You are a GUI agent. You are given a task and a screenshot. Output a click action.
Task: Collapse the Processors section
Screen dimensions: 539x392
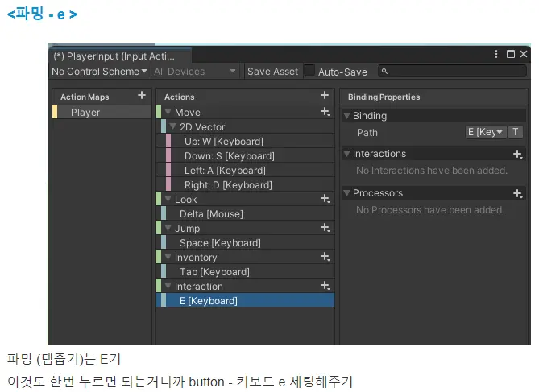coord(346,192)
